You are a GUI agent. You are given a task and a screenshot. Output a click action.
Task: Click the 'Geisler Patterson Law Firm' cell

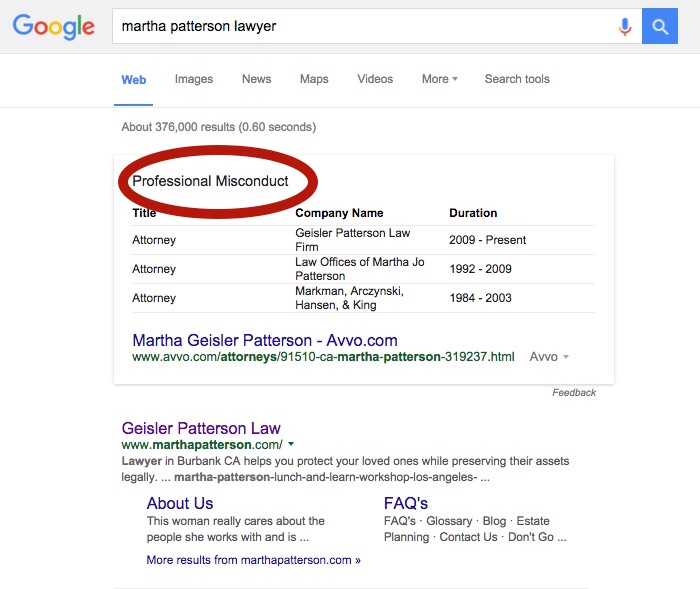353,240
